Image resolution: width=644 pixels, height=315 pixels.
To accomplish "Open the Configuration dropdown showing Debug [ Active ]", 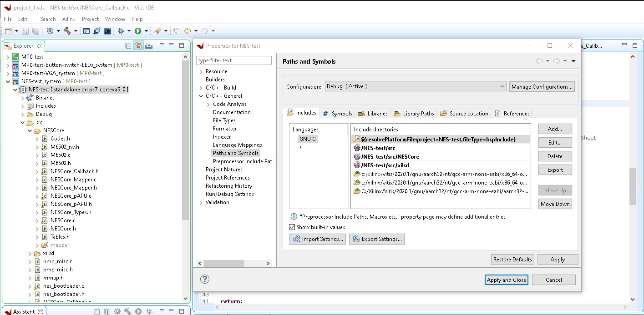I will (416, 86).
